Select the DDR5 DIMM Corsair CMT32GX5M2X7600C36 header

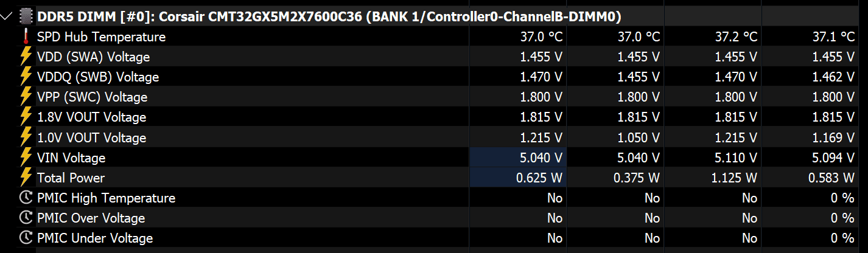coord(334,16)
